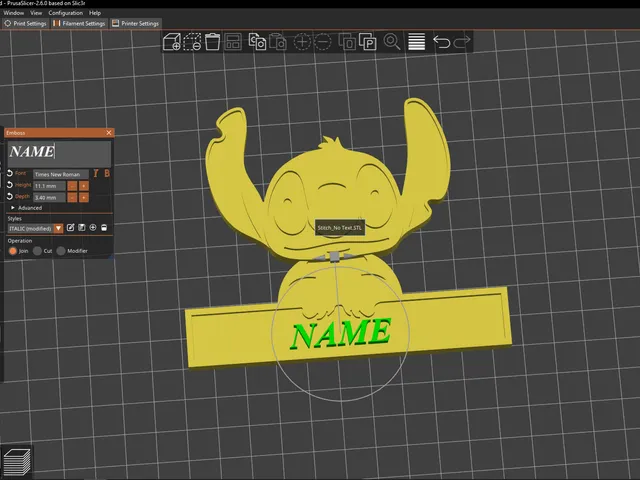The height and width of the screenshot is (480, 640).
Task: Close the Emboss panel
Action: (x=109, y=133)
